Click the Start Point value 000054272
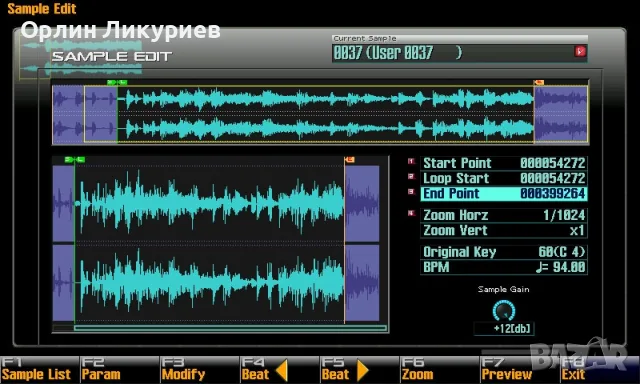 click(553, 163)
